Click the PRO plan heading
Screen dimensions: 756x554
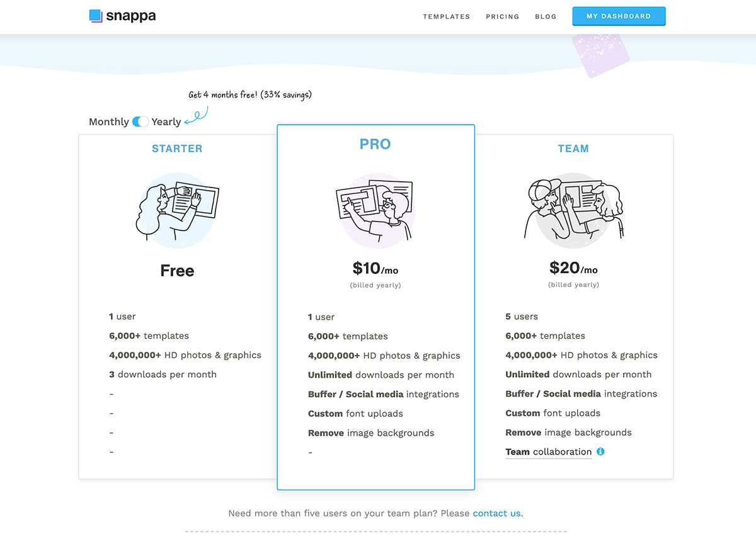375,144
